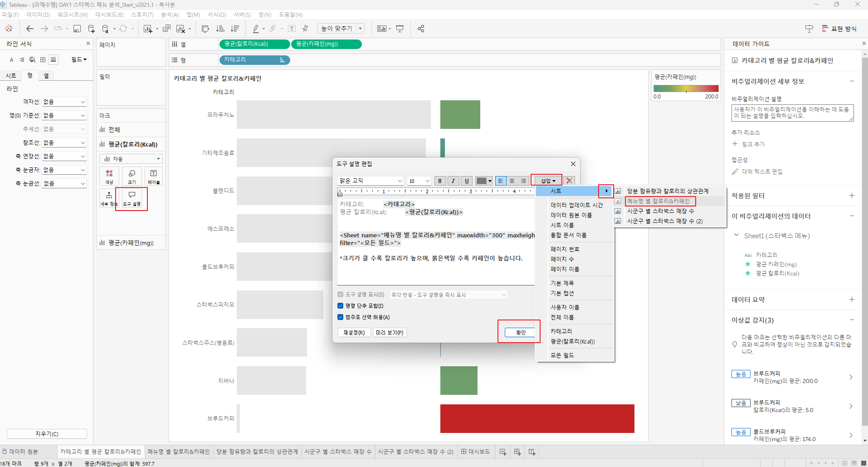This screenshot has width=868, height=467.
Task: Select the lines format icon
Action: click(x=54, y=59)
